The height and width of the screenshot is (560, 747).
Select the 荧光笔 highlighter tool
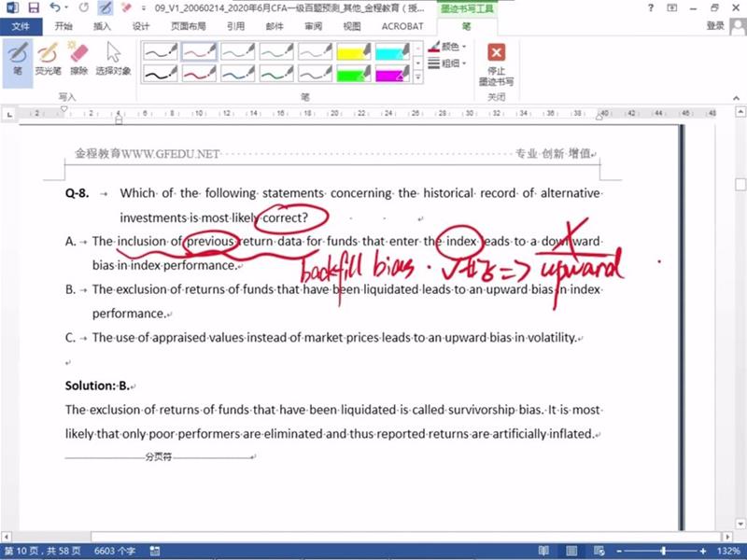pos(48,59)
